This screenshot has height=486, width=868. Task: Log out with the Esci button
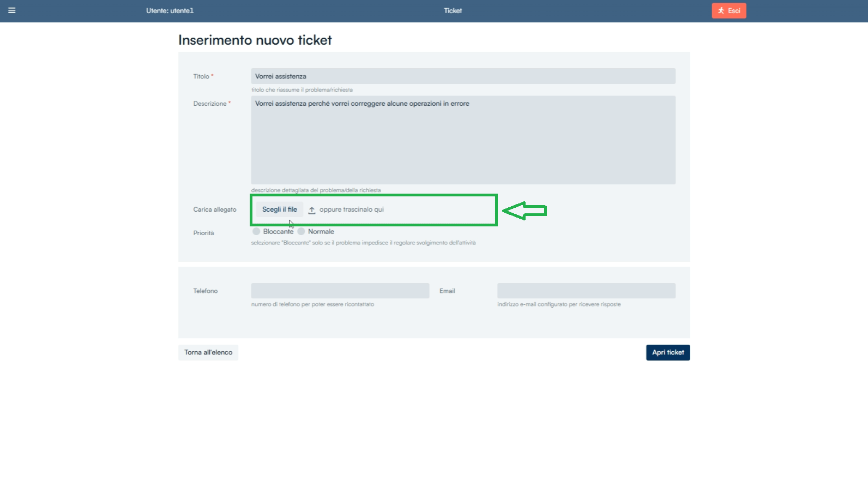729,10
